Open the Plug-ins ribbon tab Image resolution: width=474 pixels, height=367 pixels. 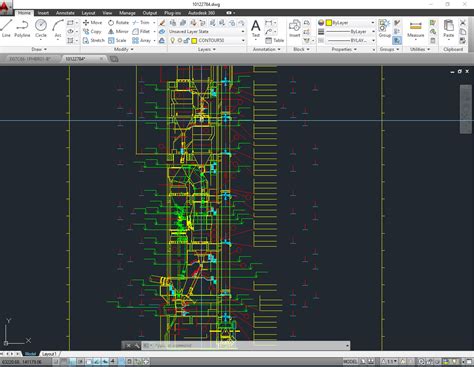[x=172, y=13]
